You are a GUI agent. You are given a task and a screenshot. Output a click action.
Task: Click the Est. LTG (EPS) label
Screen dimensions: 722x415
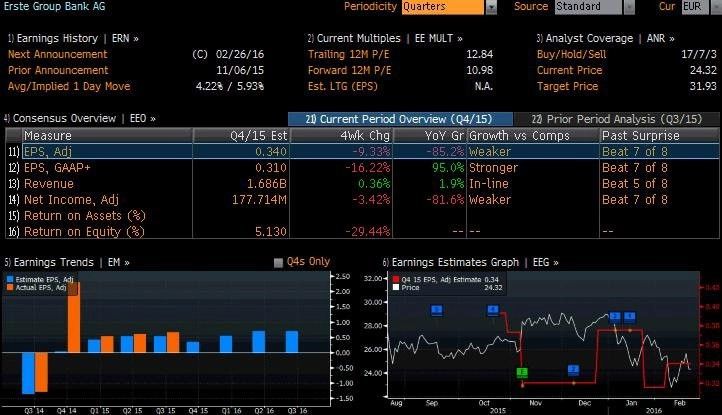point(343,86)
